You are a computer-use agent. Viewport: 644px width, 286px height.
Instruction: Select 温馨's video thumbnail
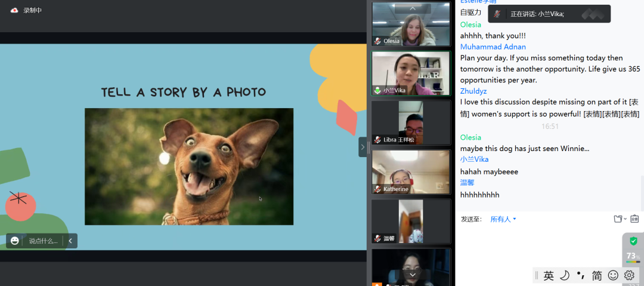point(411,222)
